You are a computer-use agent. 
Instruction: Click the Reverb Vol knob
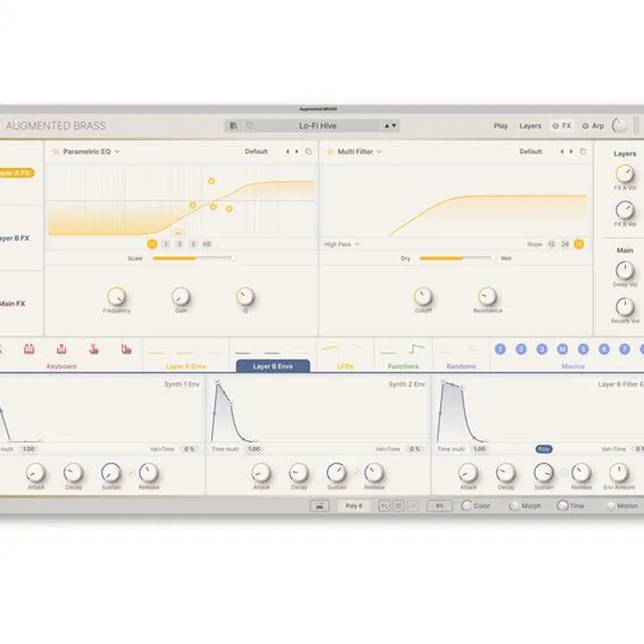tap(624, 307)
